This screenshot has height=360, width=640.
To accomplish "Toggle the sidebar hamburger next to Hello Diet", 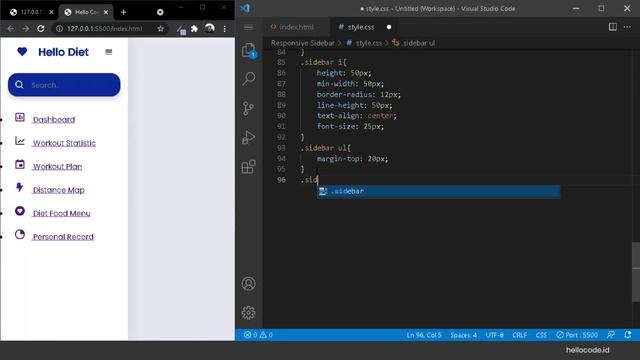I will point(109,52).
